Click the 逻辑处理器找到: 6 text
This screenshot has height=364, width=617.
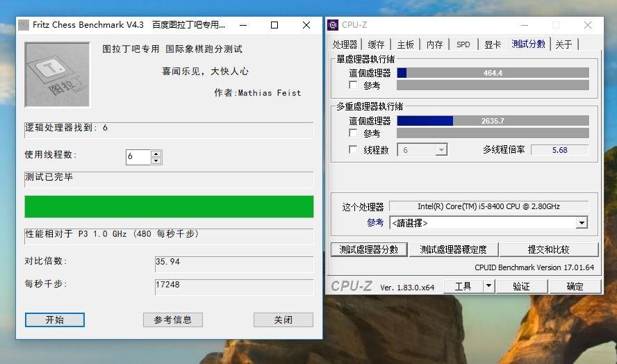pos(66,128)
